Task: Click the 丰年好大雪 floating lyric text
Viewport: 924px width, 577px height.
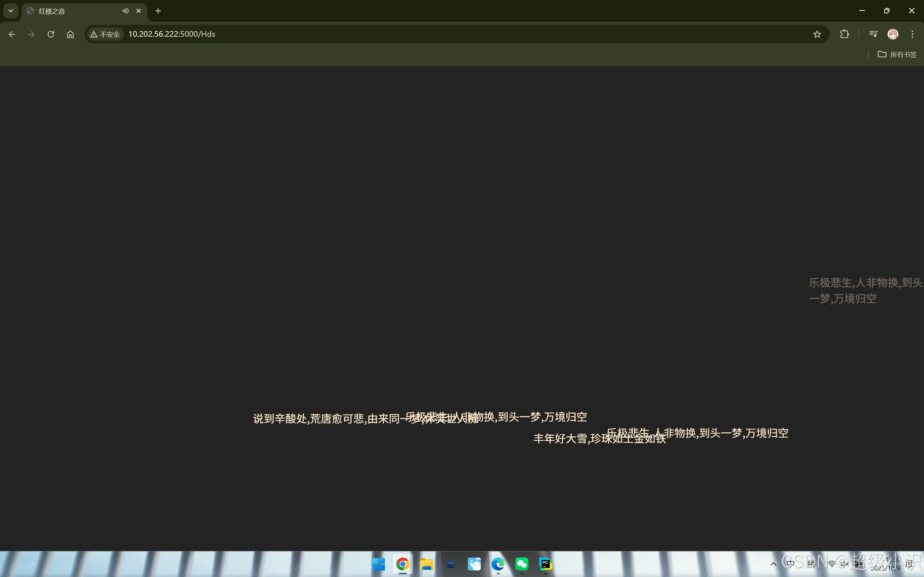Action: [565, 439]
